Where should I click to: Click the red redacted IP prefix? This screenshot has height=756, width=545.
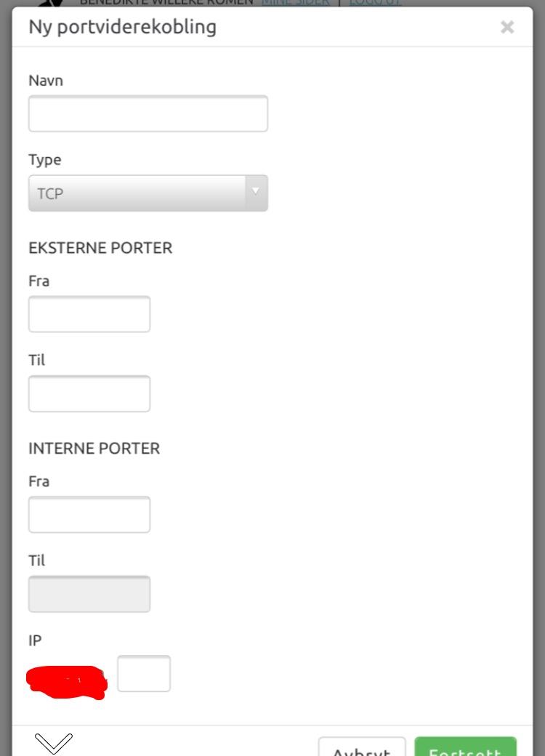click(66, 682)
